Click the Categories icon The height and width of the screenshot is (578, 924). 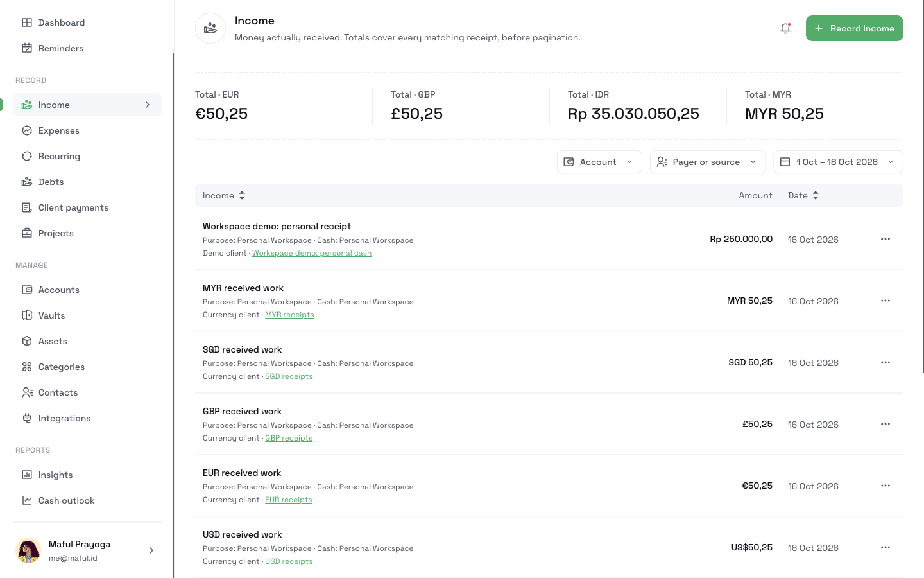coord(27,367)
